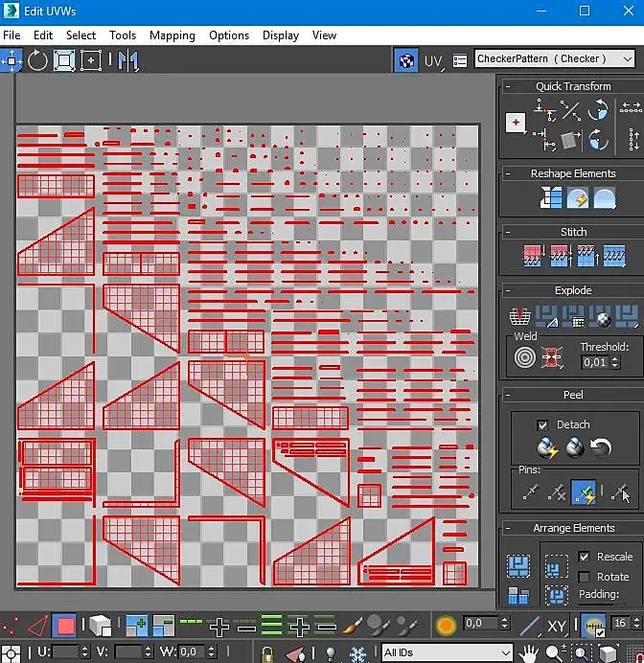The image size is (644, 663).
Task: Click the Reset Peel icon
Action: 601,447
